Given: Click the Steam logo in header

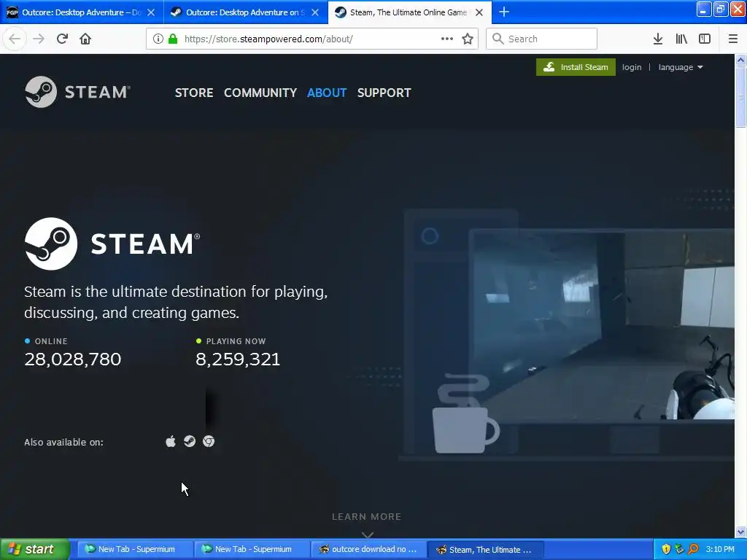Looking at the screenshot, I should (77, 92).
